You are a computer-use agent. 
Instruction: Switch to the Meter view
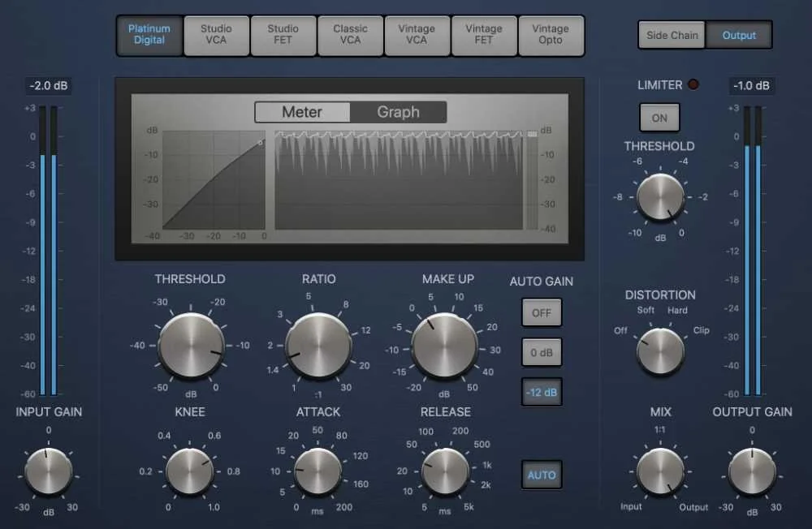tap(302, 112)
